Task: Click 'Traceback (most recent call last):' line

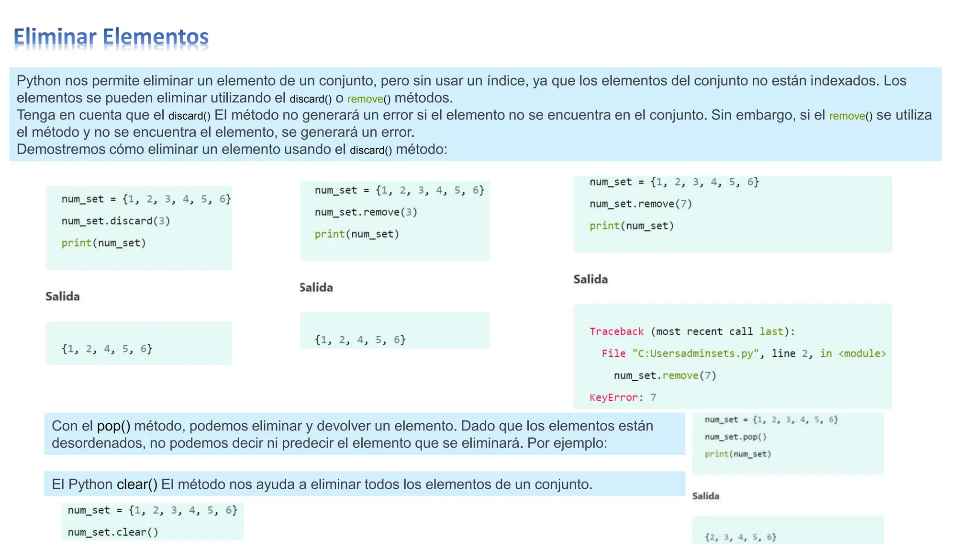Action: tap(692, 331)
